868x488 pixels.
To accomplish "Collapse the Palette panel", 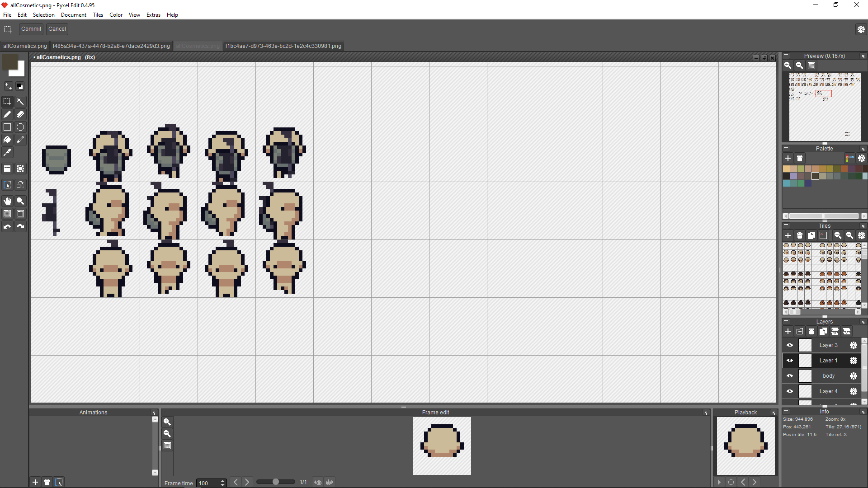I will coord(786,148).
